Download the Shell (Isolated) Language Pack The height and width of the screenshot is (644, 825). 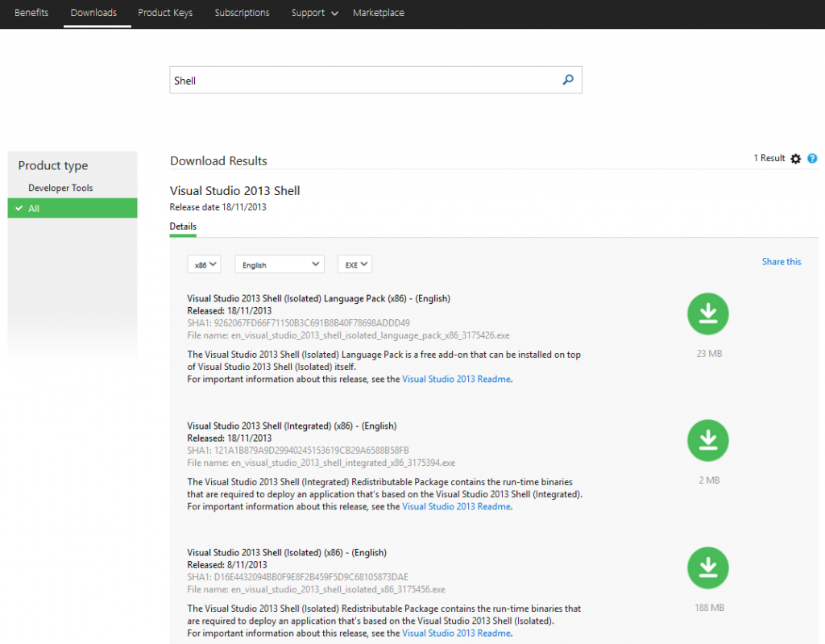707,314
